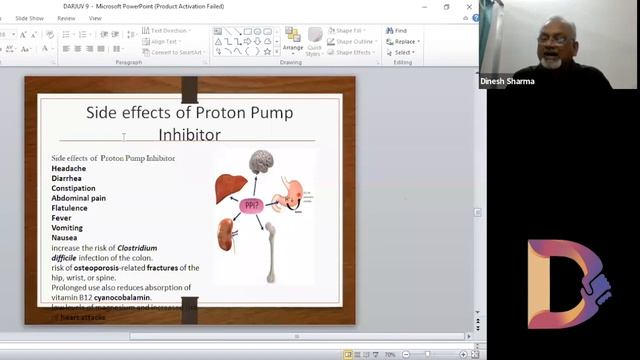Viewport: 640px width, 360px height.
Task: Click Convert to SmartArt
Action: click(x=174, y=52)
